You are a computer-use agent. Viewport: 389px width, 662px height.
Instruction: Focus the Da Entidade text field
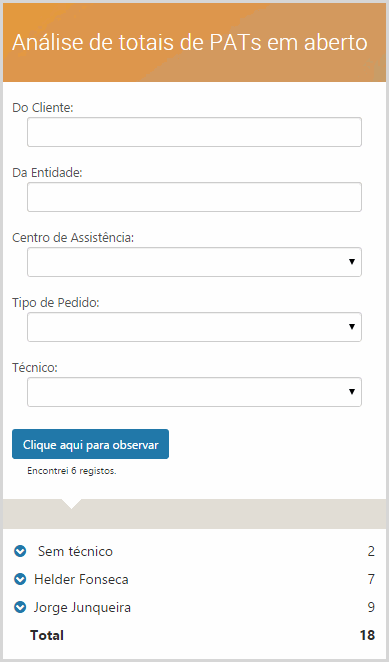[x=194, y=197]
